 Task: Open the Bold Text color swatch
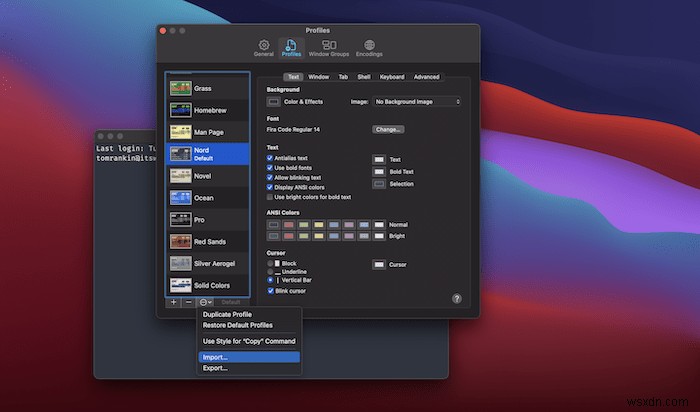[379, 171]
